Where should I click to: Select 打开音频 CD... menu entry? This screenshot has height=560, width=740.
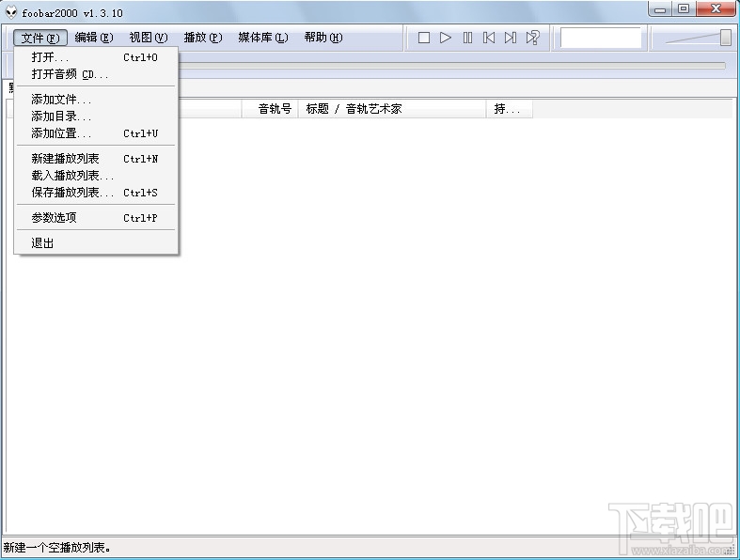96,74
